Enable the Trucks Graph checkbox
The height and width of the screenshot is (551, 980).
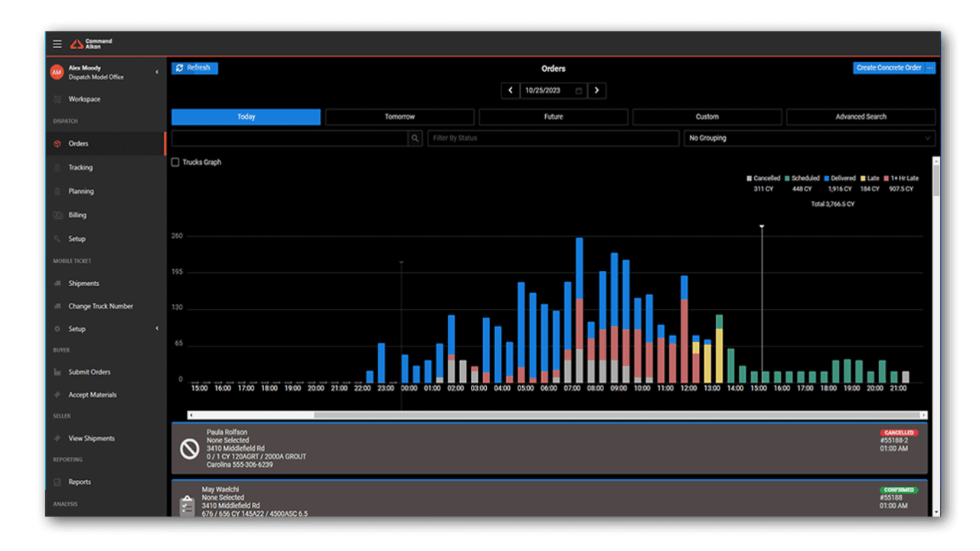176,161
